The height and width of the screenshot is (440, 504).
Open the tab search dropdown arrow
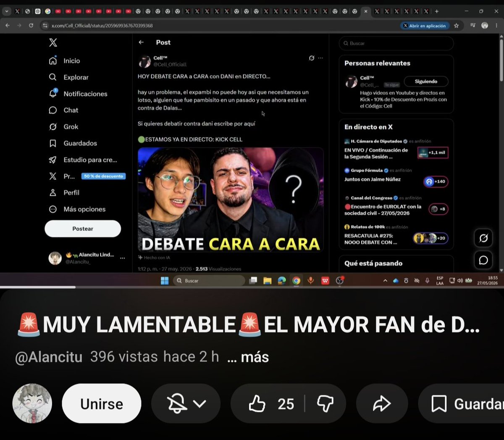coord(6,11)
